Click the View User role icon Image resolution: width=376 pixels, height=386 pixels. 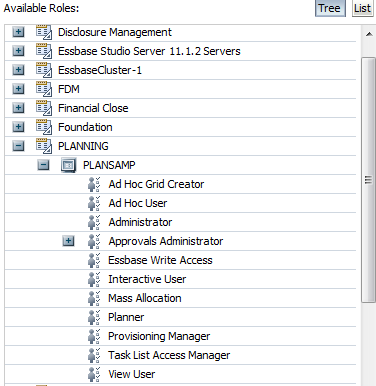pos(94,374)
